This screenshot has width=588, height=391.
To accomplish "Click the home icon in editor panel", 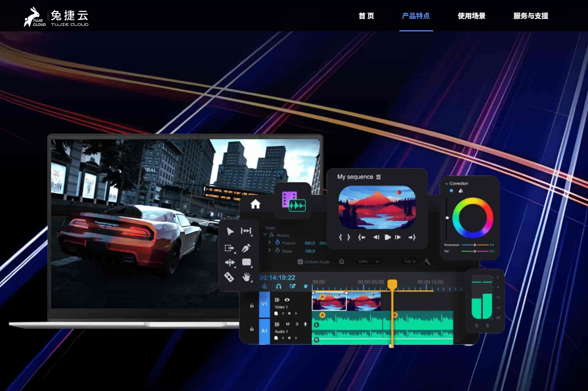I will (x=255, y=204).
